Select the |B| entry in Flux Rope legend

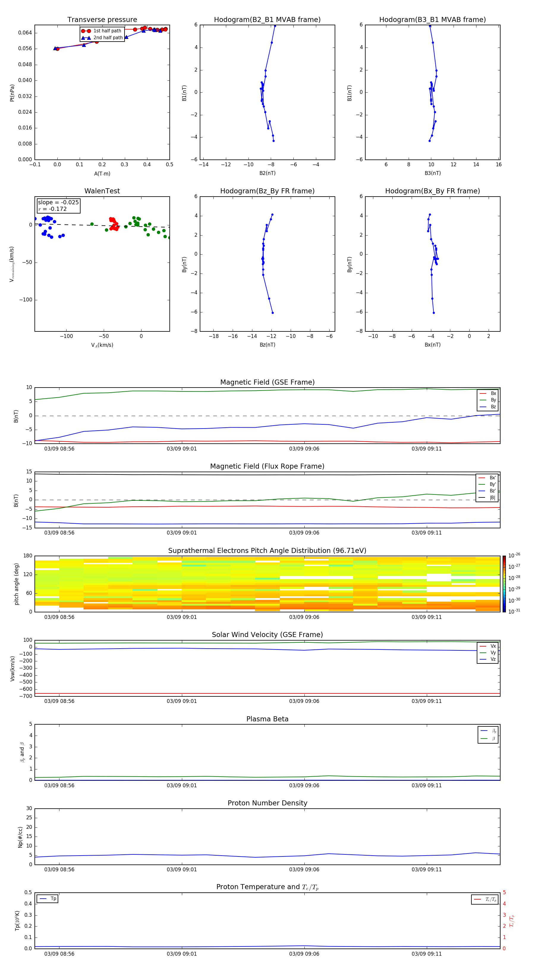[487, 498]
